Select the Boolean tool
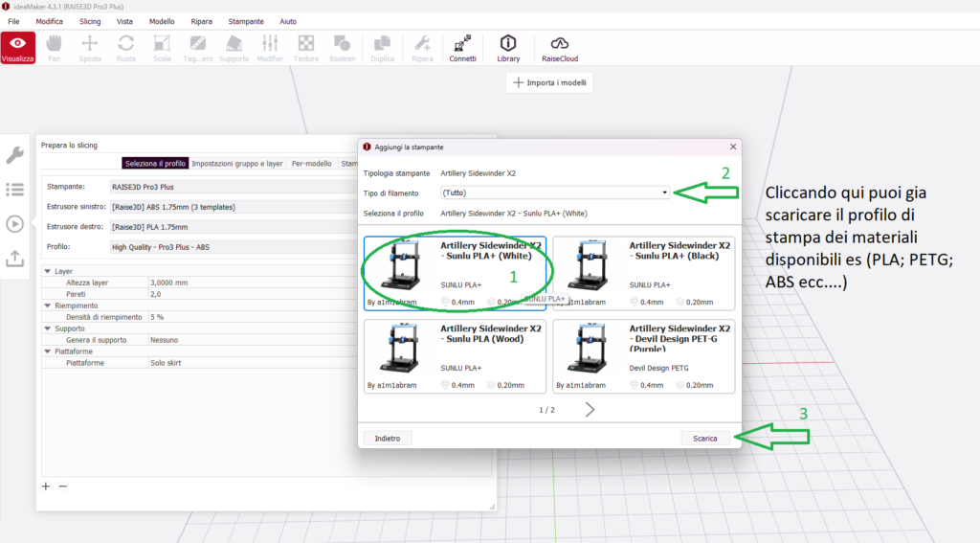The width and height of the screenshot is (980, 543). click(x=342, y=48)
